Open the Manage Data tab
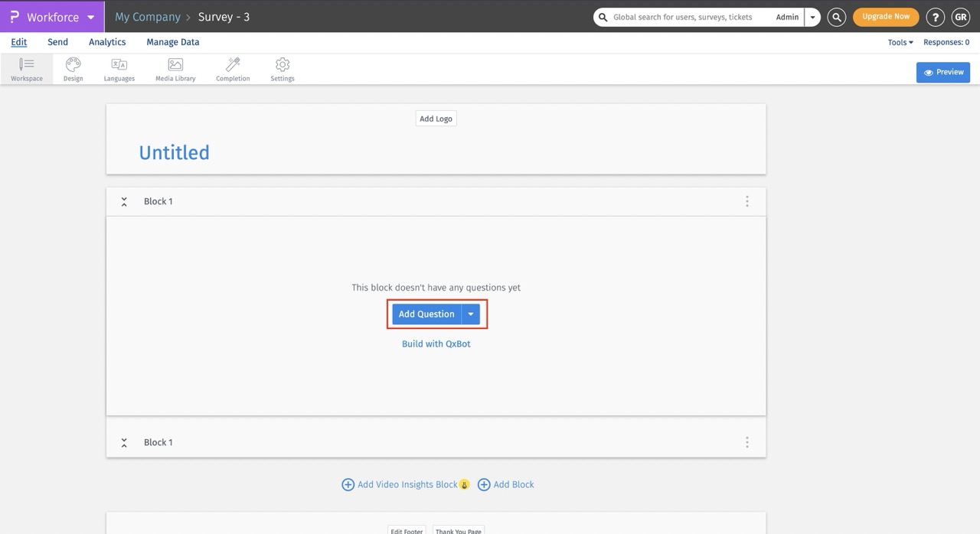The height and width of the screenshot is (534, 980). pyautogui.click(x=172, y=42)
